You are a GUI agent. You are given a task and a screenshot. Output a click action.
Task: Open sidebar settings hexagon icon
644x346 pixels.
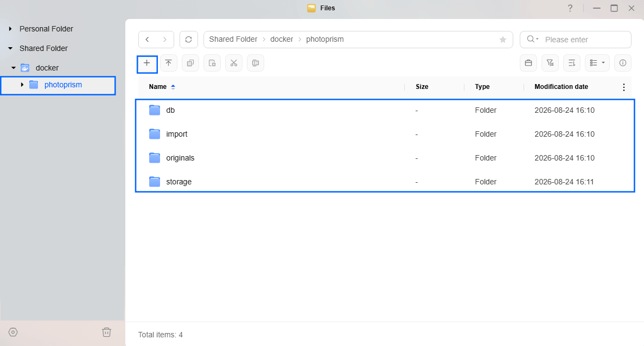13,332
